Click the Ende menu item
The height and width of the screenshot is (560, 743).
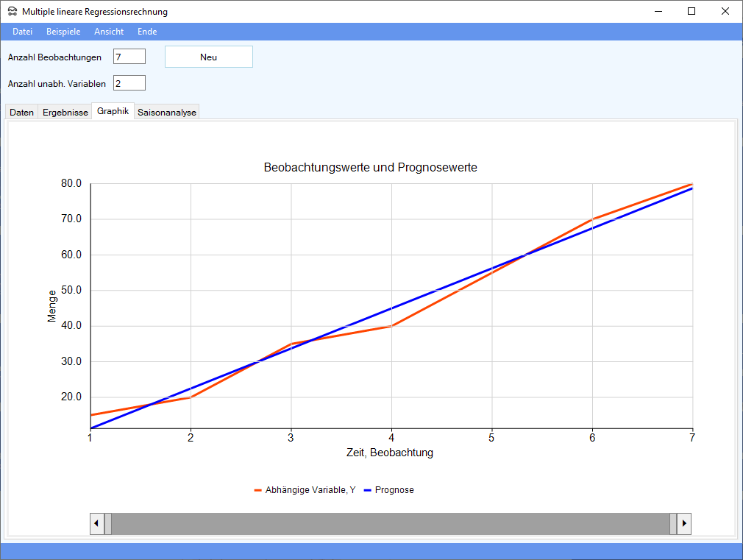point(147,32)
